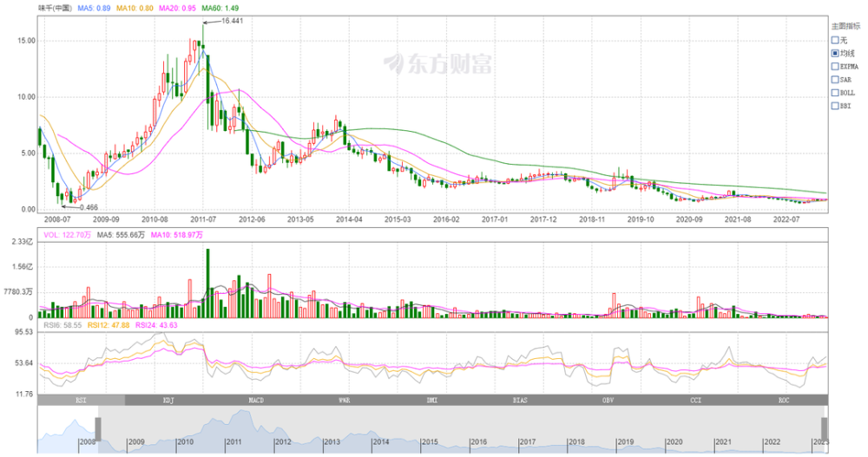Toggle the 均线 moving average checkbox
This screenshot has width=868, height=457.
835,53
